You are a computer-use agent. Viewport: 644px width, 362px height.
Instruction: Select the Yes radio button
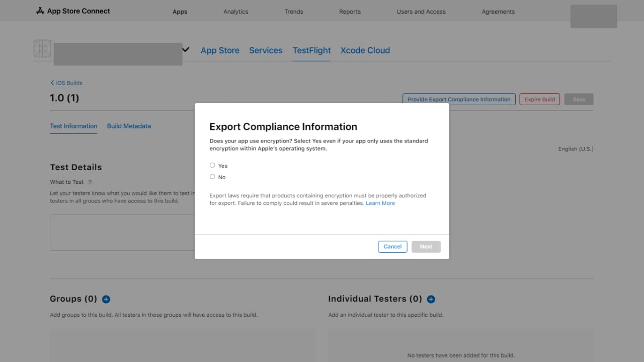click(212, 165)
